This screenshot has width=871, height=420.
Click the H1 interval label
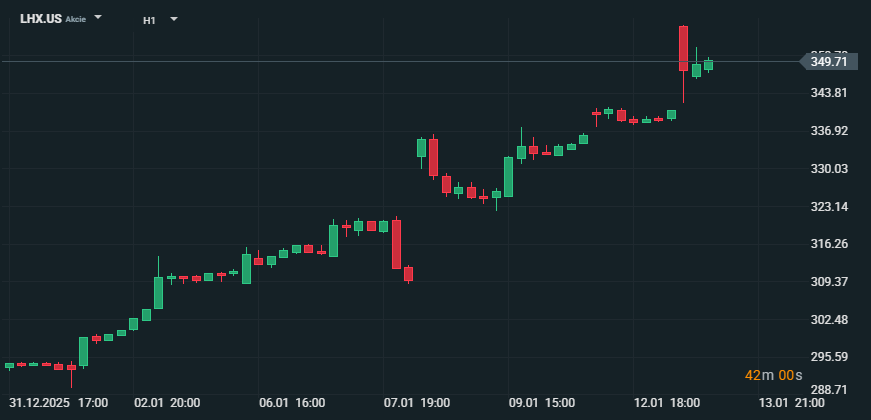coord(149,20)
